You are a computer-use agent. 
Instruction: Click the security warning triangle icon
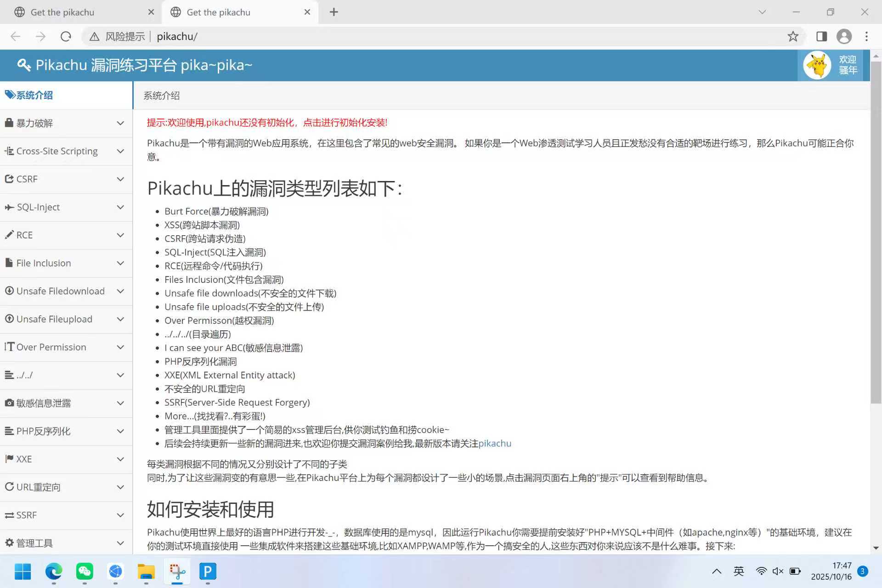(94, 37)
